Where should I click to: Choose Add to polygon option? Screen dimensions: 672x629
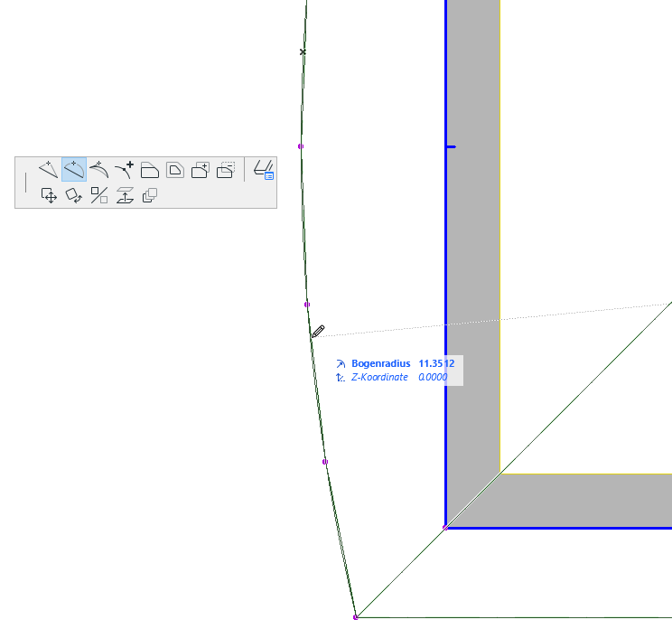(201, 170)
